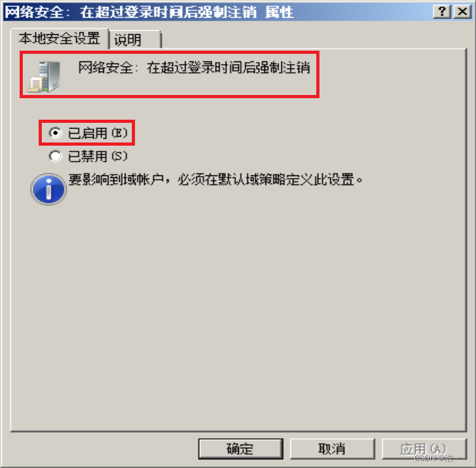The image size is (476, 468).
Task: Click the blue information icon
Action: (x=48, y=189)
